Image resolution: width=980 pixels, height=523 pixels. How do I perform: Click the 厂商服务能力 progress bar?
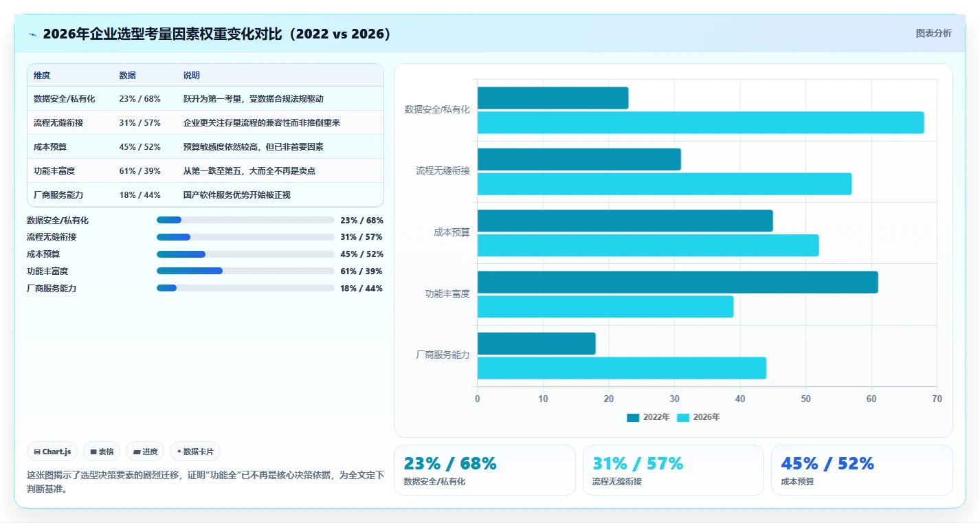[245, 288]
